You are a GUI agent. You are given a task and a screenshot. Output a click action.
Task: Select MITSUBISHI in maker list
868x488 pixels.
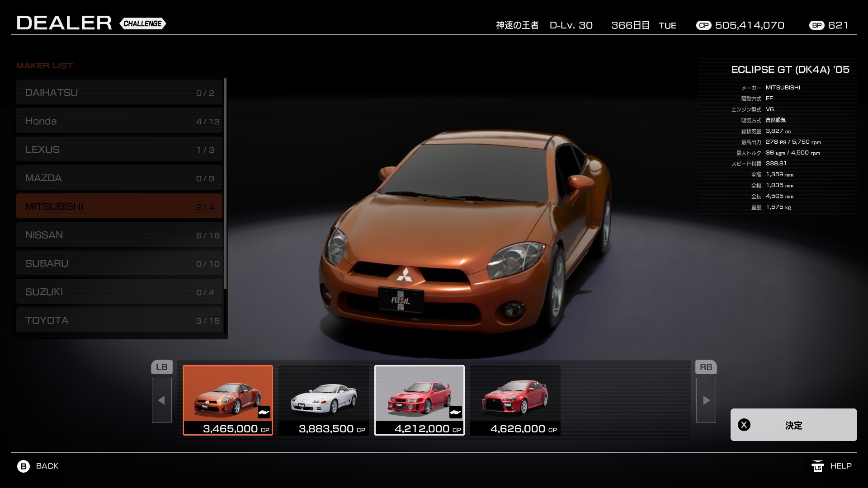pos(119,206)
